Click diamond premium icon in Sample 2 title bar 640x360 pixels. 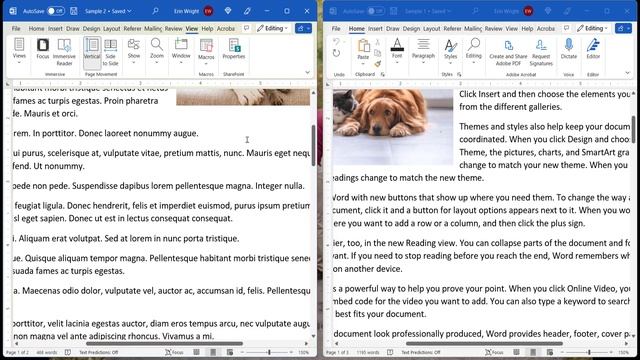point(228,11)
